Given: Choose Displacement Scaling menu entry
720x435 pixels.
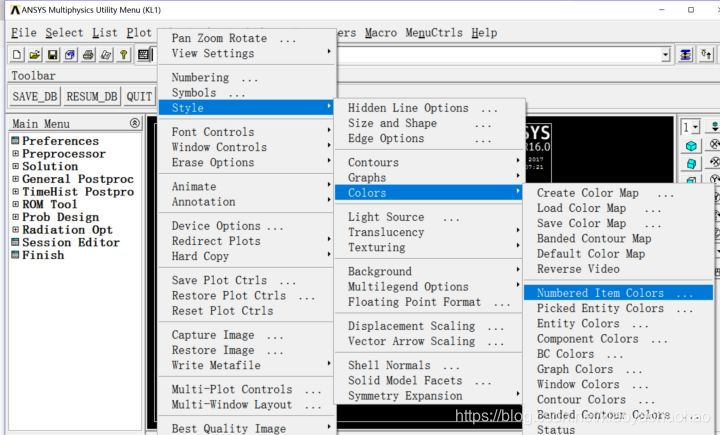Looking at the screenshot, I should click(x=428, y=326).
